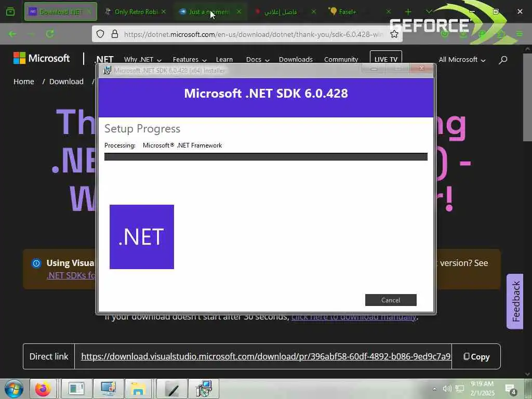Click the LIVE TV button
This screenshot has width=532, height=399.
click(x=386, y=59)
